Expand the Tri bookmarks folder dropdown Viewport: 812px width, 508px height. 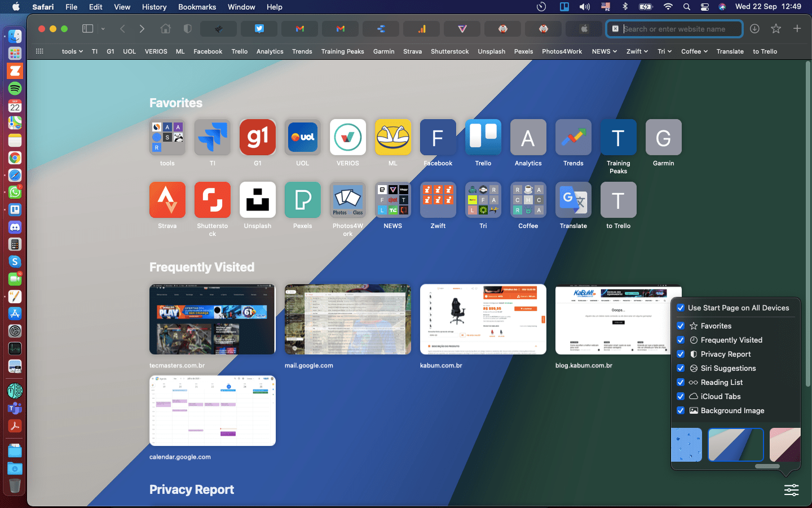coord(665,51)
